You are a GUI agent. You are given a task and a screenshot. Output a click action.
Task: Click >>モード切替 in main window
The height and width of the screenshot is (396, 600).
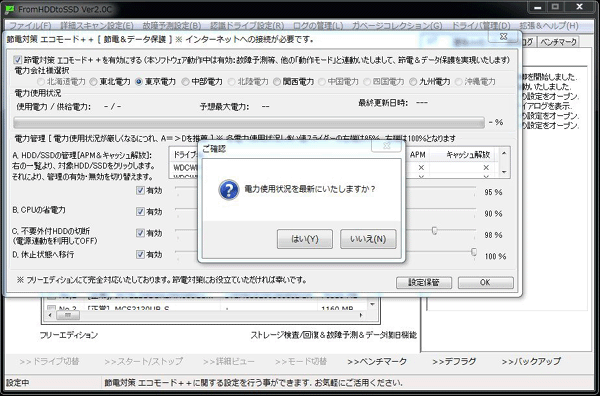tap(301, 362)
